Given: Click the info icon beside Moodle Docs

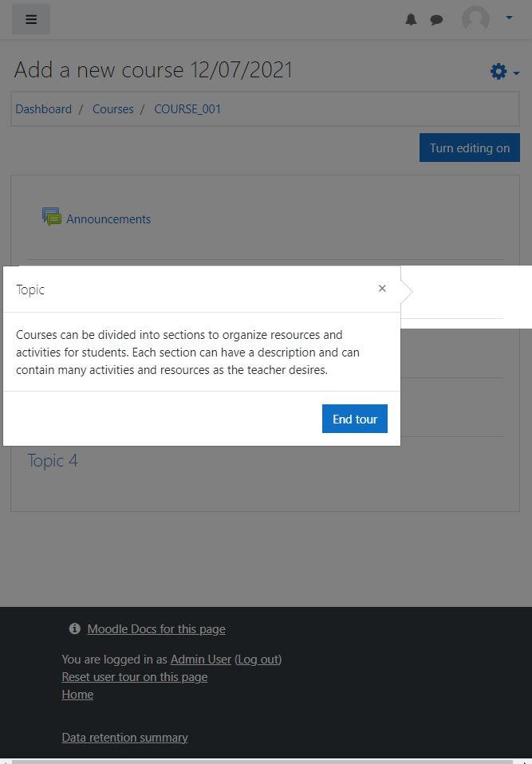Looking at the screenshot, I should click(x=74, y=628).
